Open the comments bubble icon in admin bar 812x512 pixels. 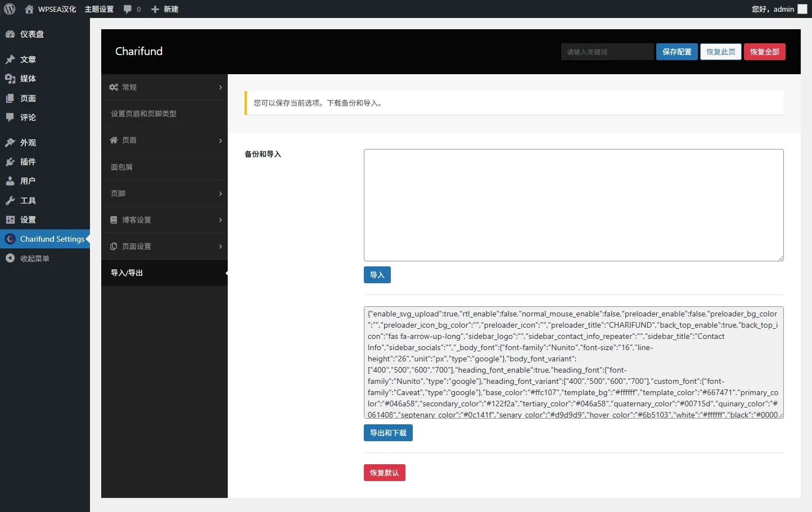click(x=128, y=9)
